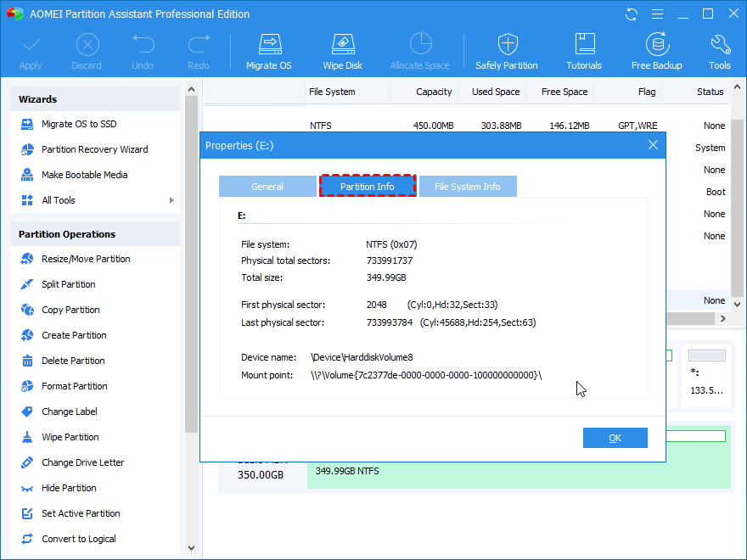747x560 pixels.
Task: Open Tools wrench icon
Action: pos(720,44)
